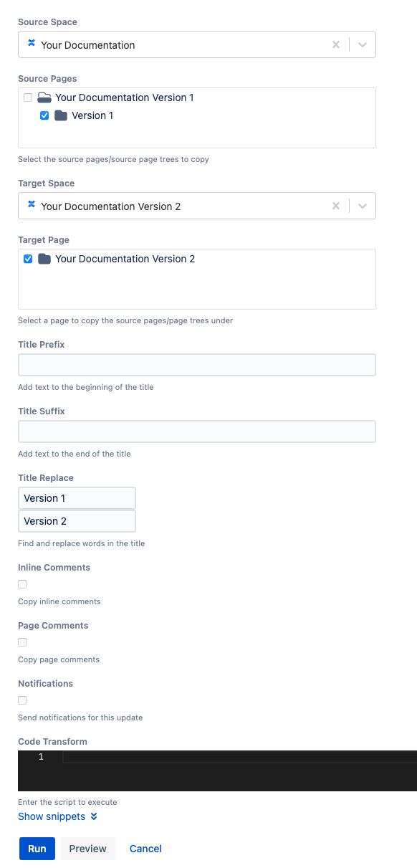Open the Target Space dropdown arrow
The height and width of the screenshot is (868, 417).
pyautogui.click(x=363, y=206)
